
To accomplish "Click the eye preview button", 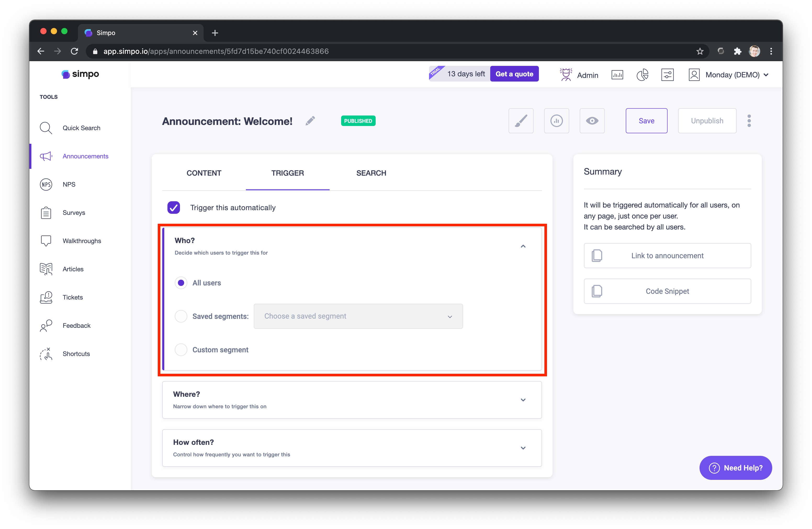I will pyautogui.click(x=592, y=121).
